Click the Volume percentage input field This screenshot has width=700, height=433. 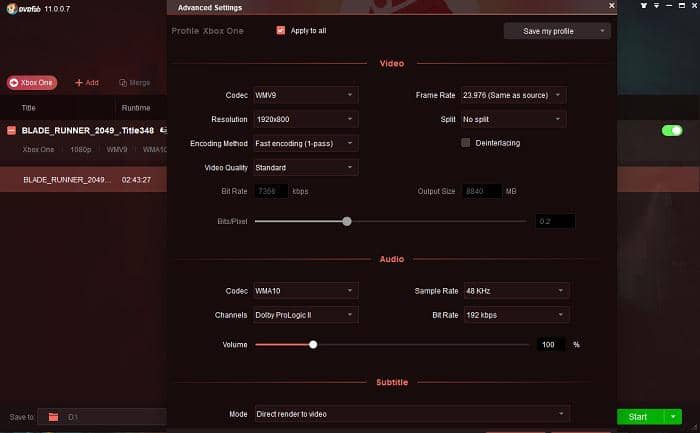coord(551,345)
